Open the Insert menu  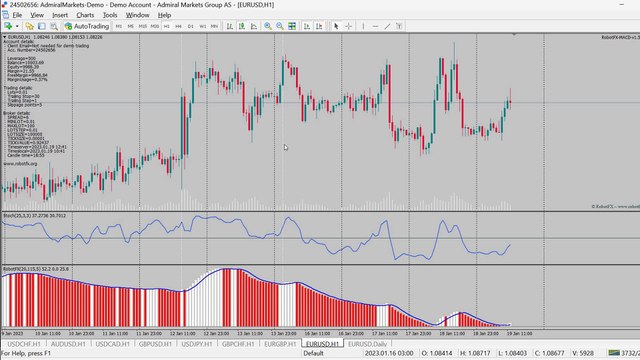(60, 15)
